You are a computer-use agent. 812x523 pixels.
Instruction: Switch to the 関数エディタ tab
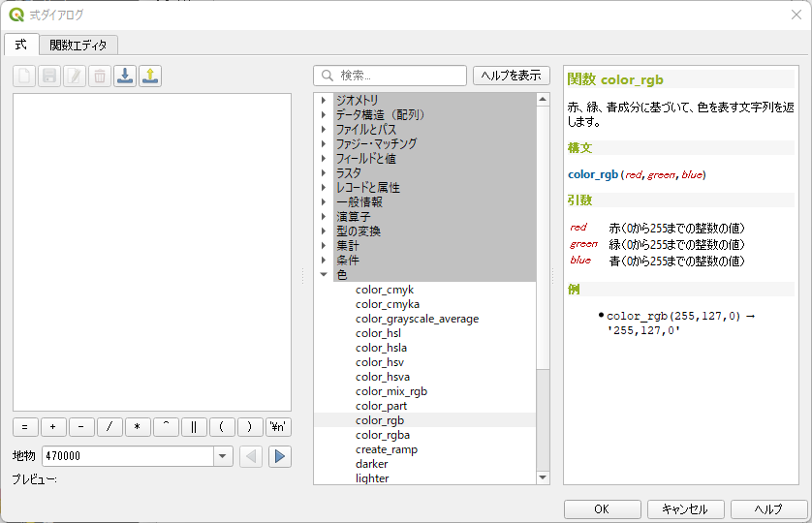(79, 45)
